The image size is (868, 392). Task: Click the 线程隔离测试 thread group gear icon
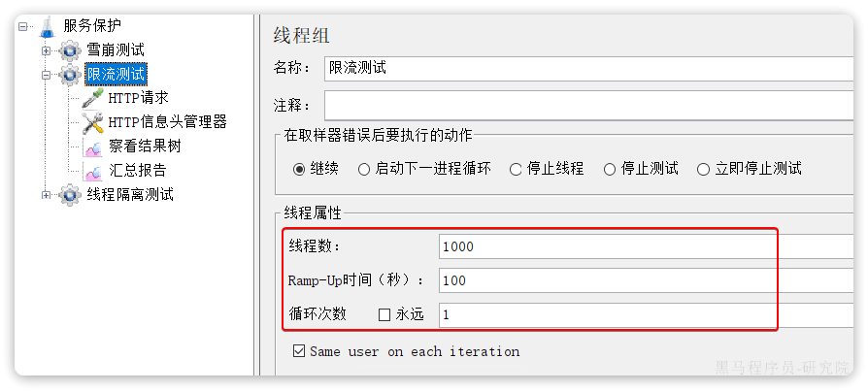pos(71,195)
